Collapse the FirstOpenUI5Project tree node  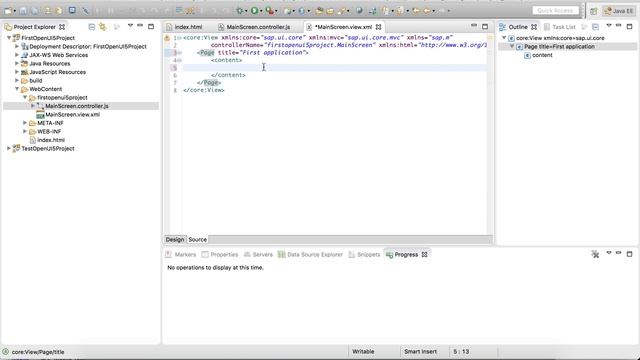pyautogui.click(x=9, y=38)
